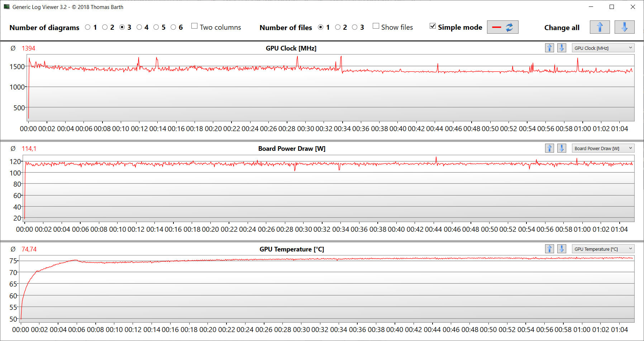Screen dimensions: 644x341
Task: Open the GPU Clock [MHz] dropdown
Action: coord(603,48)
